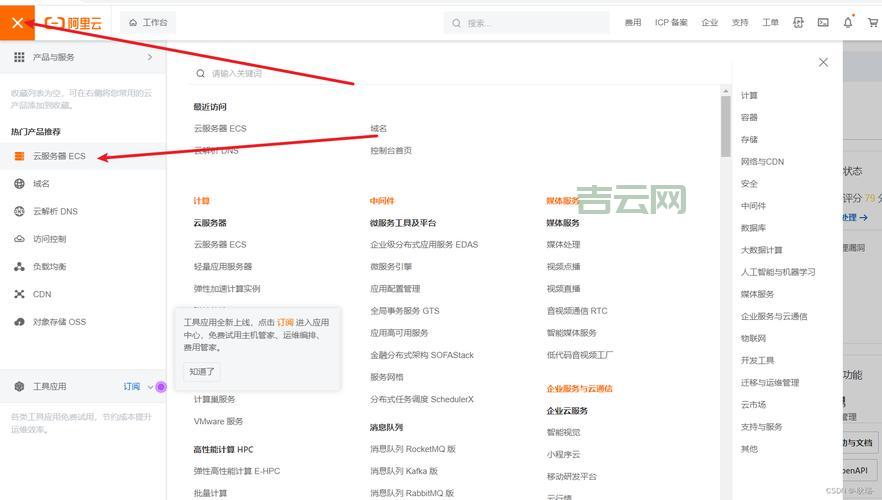Screen dimensions: 882x500
Task: Open recently visited 域名 link
Action: tap(378, 128)
